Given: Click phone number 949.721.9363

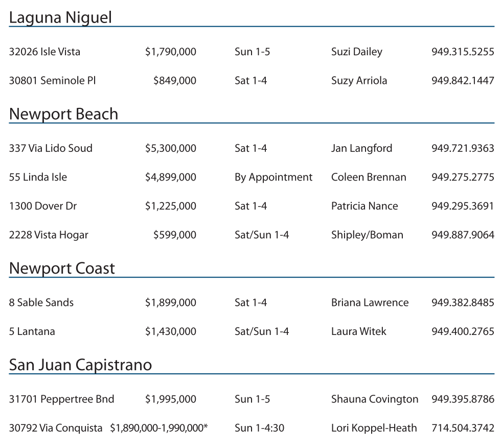Looking at the screenshot, I should 463,148.
